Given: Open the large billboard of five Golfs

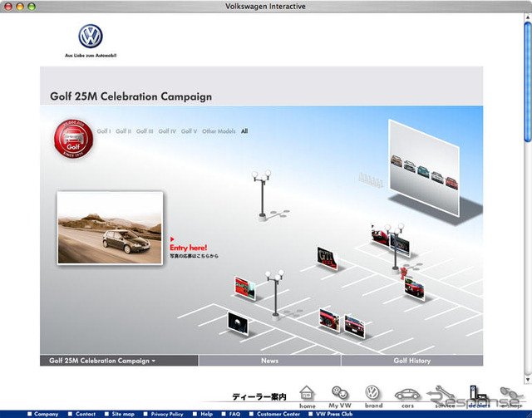Looking at the screenshot, I should [x=424, y=168].
